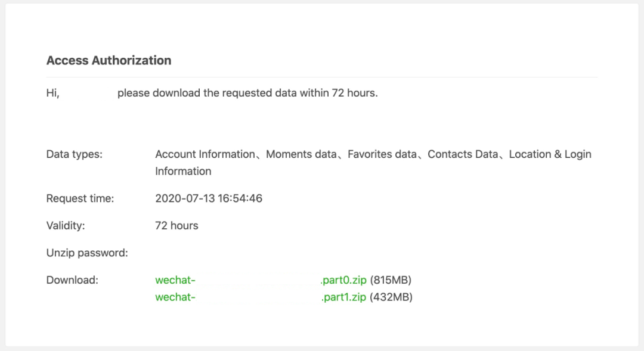Click the 'Request time:' label
The image size is (644, 351).
80,198
